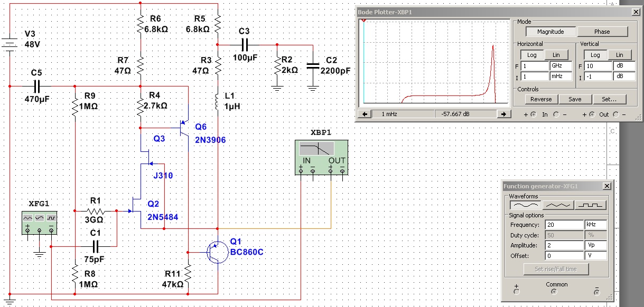Select the L1 1µH inductor
Image resolution: width=644 pixels, height=307 pixels.
pos(218,101)
